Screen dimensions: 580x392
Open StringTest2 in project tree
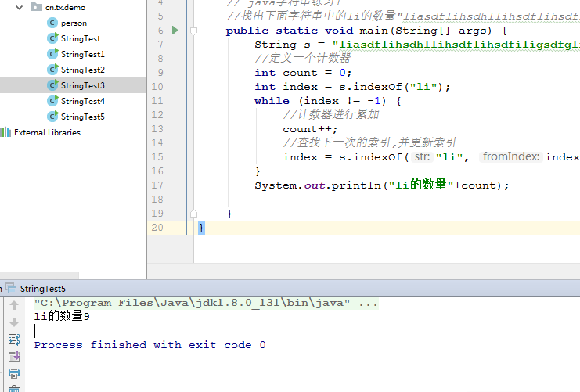82,70
